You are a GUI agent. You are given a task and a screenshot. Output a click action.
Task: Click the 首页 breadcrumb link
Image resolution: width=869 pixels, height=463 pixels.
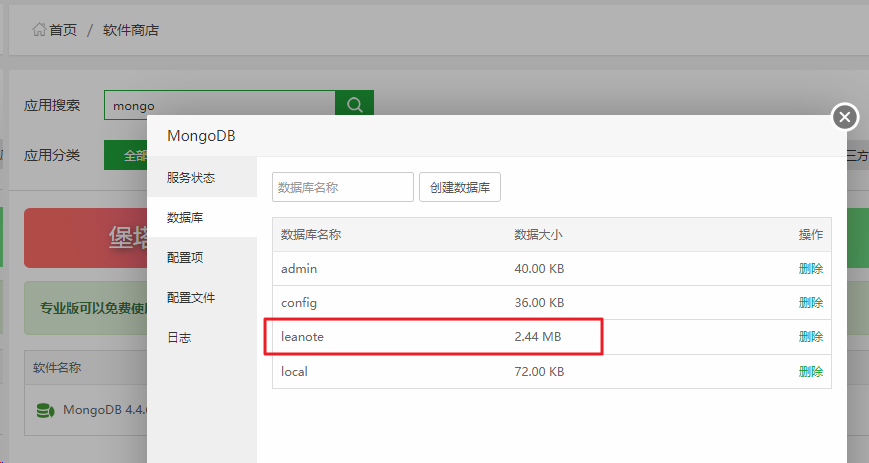click(x=63, y=30)
